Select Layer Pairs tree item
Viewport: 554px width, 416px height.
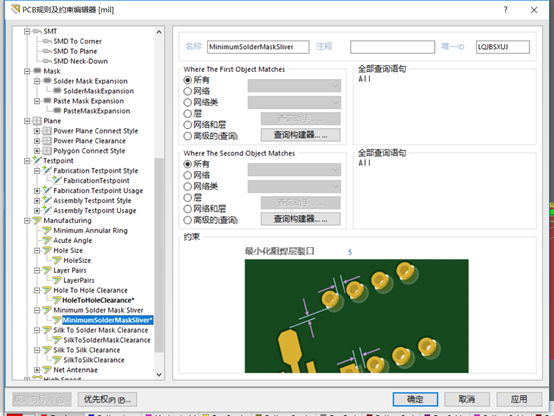tap(70, 270)
